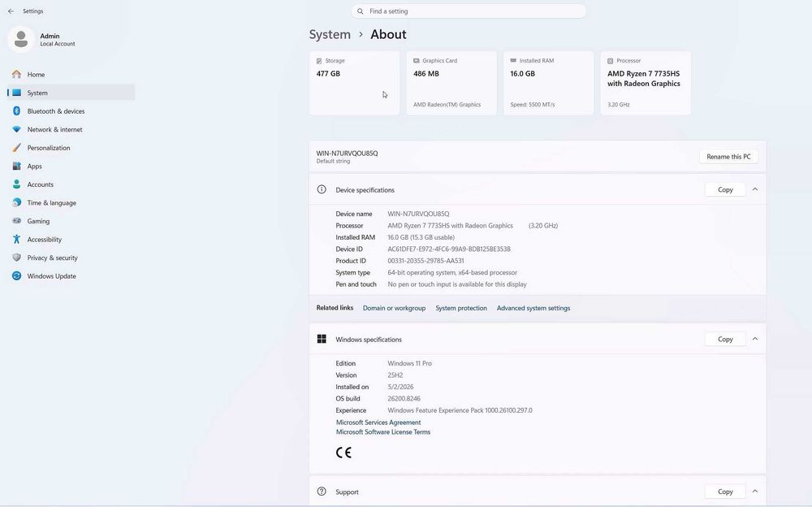Click the Time & language globe icon

click(x=16, y=202)
